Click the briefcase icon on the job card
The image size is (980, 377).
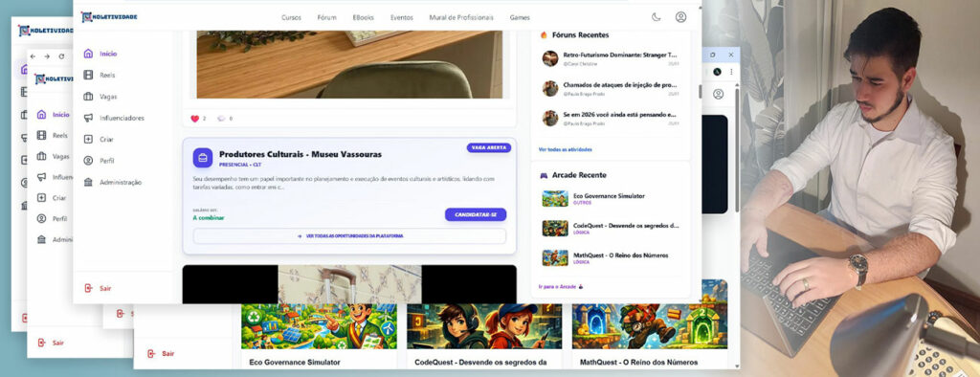[203, 158]
